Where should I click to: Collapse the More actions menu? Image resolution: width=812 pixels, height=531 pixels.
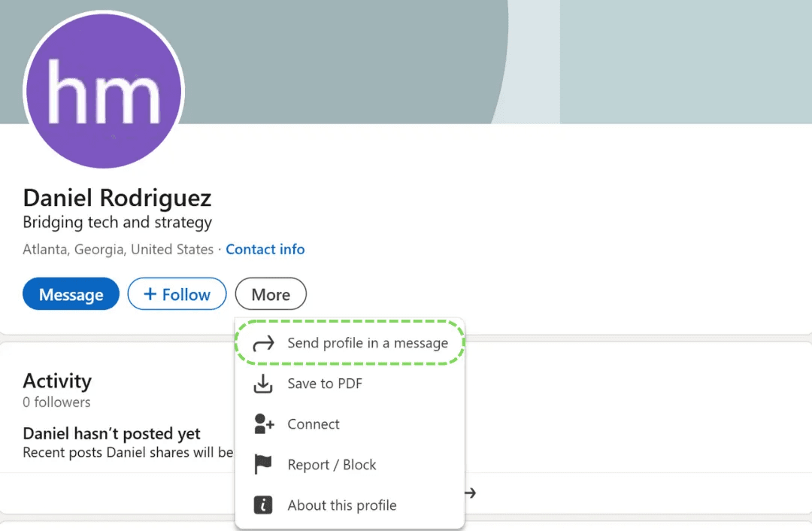click(x=271, y=294)
